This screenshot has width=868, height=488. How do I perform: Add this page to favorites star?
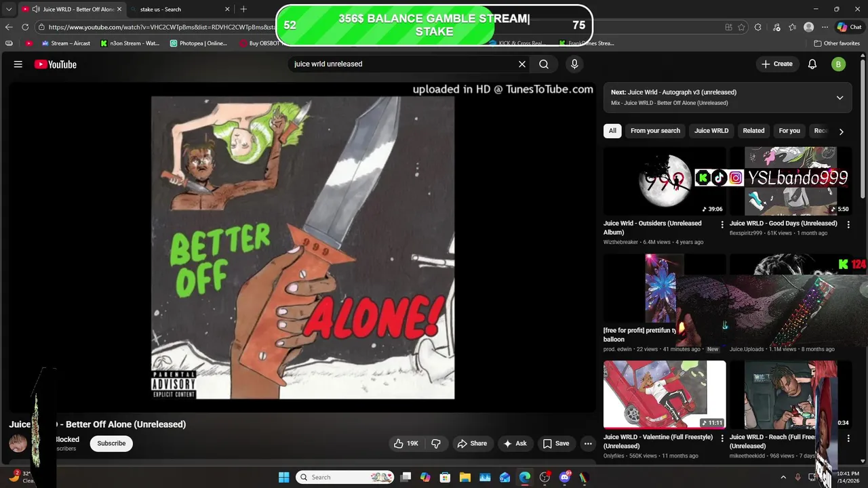tap(742, 27)
